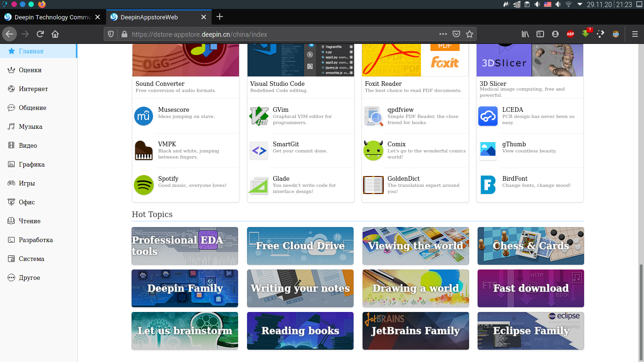This screenshot has width=644, height=362.
Task: Open Let us brainstorm topic banner
Action: pyautogui.click(x=185, y=331)
